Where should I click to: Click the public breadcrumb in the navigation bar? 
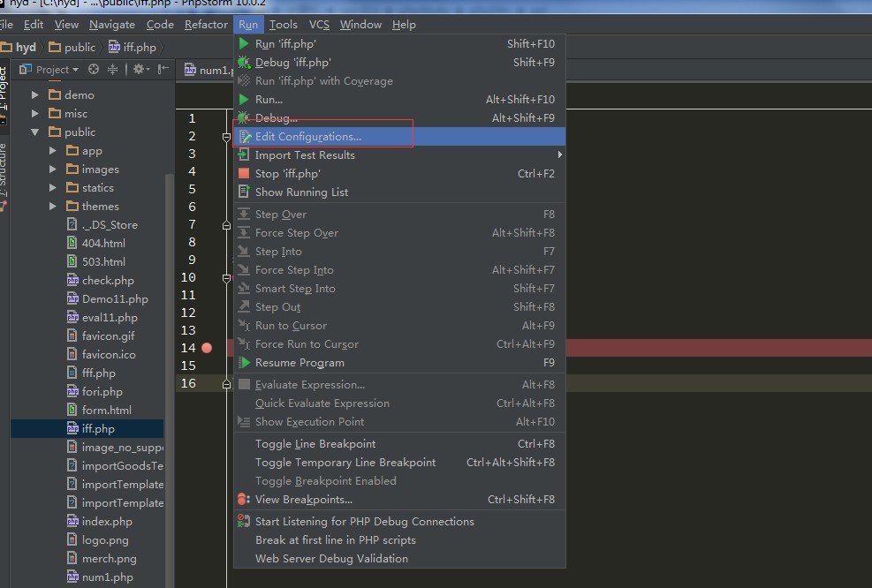pos(79,48)
